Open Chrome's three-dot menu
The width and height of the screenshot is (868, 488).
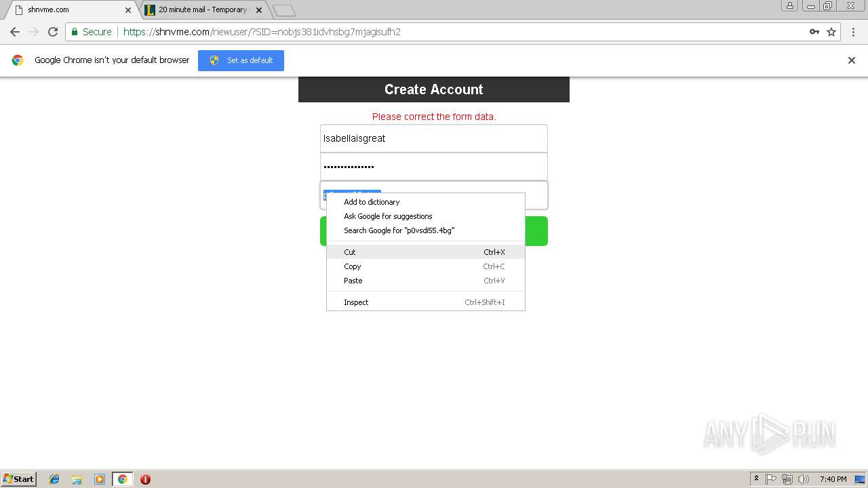tap(852, 32)
